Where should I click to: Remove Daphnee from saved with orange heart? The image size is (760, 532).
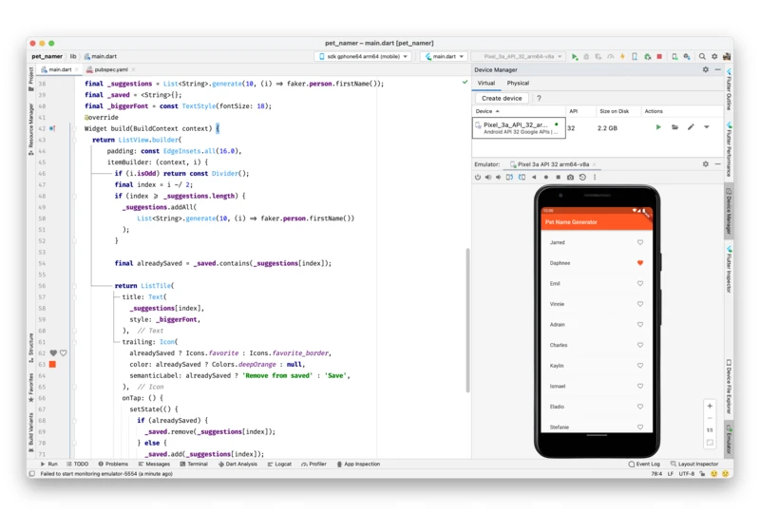(639, 262)
